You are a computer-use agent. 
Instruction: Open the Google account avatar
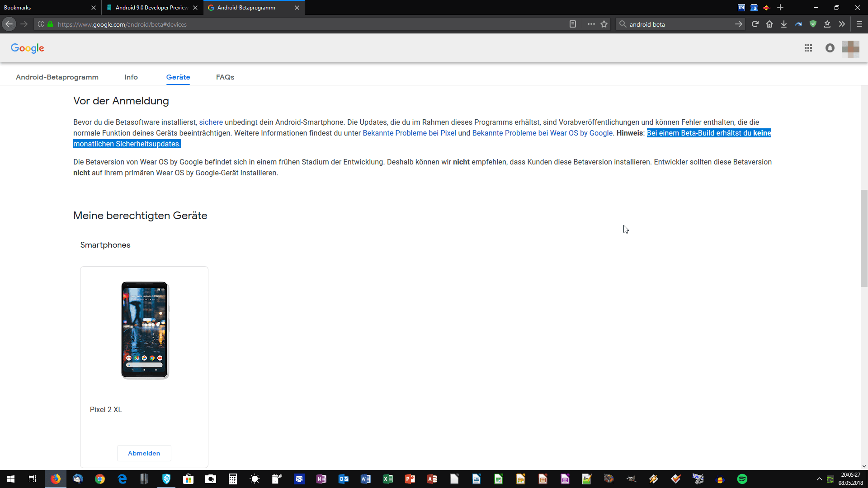coord(850,48)
